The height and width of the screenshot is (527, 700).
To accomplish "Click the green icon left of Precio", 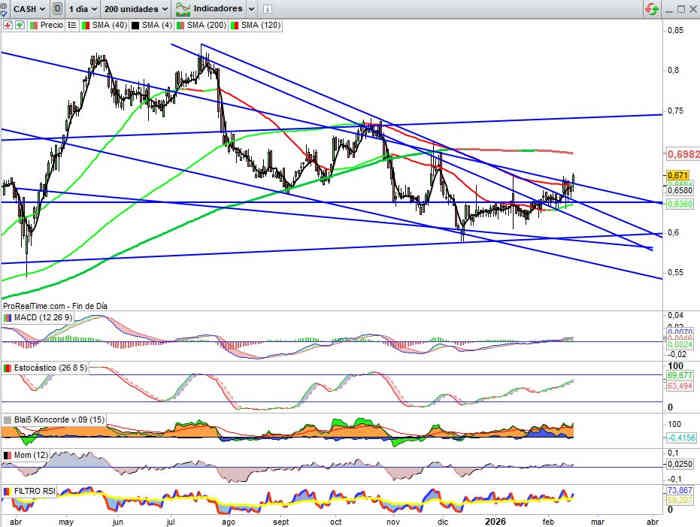I will [19, 24].
